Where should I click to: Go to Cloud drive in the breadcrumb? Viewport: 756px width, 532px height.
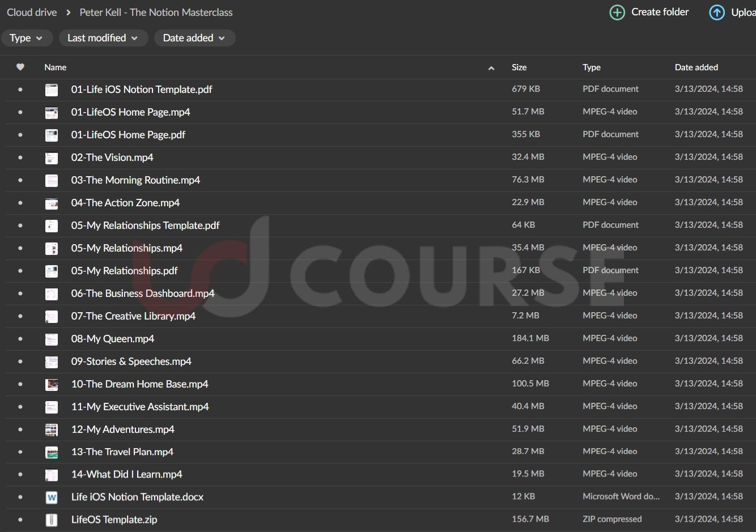[x=32, y=12]
